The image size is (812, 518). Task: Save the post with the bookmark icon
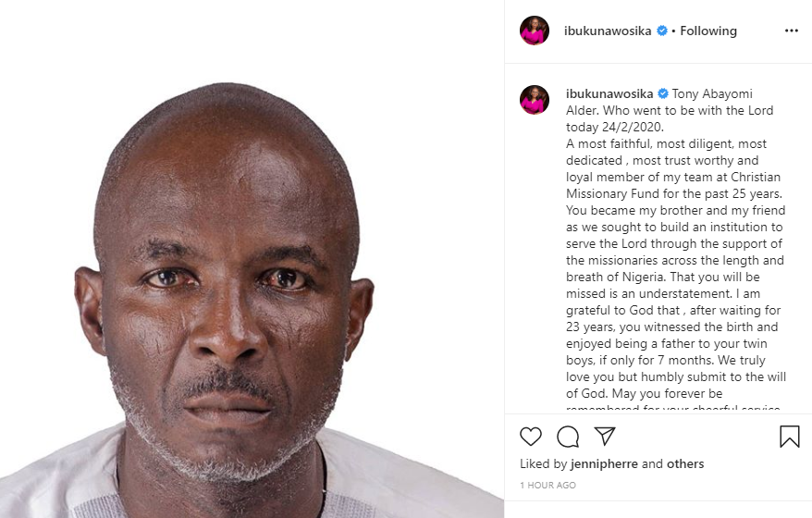pos(789,437)
